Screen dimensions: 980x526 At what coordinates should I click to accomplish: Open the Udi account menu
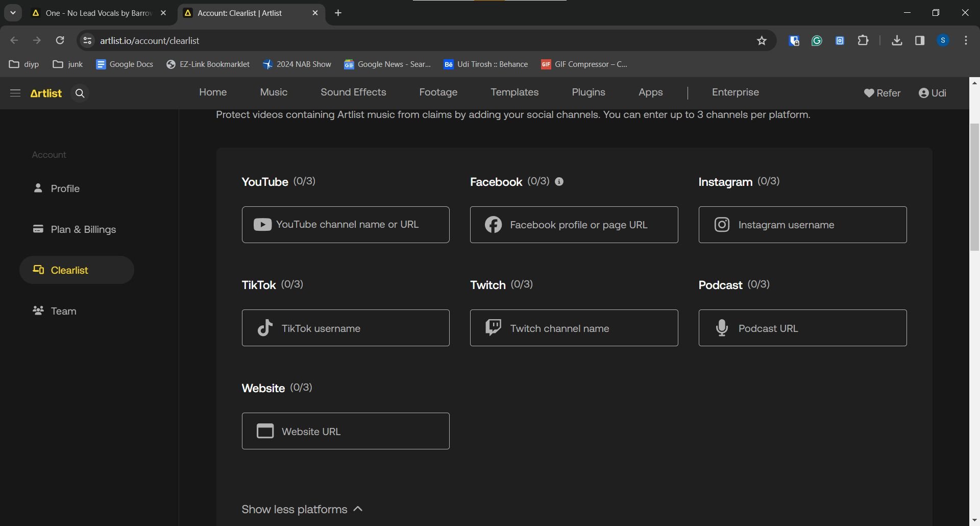(x=932, y=93)
